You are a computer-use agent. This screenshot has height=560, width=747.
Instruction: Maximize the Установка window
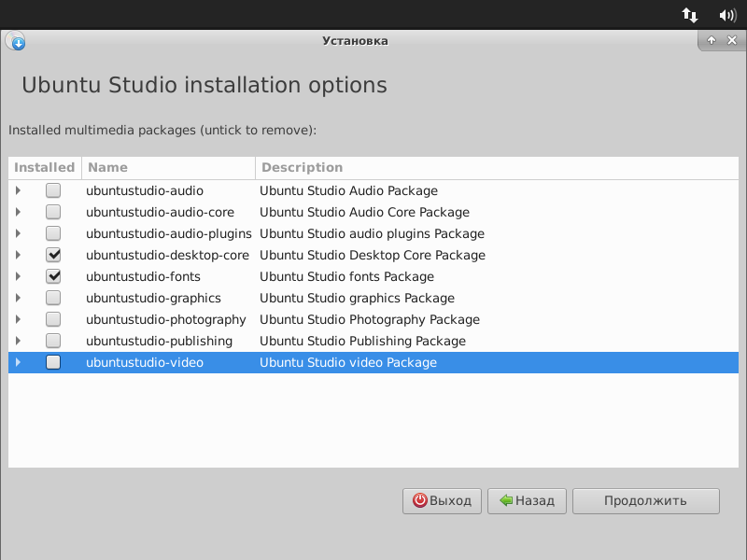[x=712, y=40]
